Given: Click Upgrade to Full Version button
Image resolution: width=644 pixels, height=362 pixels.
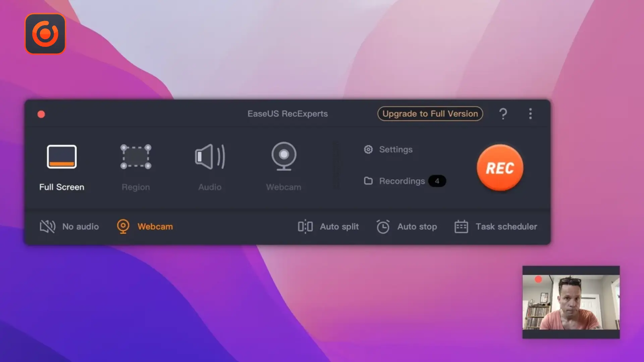Looking at the screenshot, I should (x=430, y=114).
